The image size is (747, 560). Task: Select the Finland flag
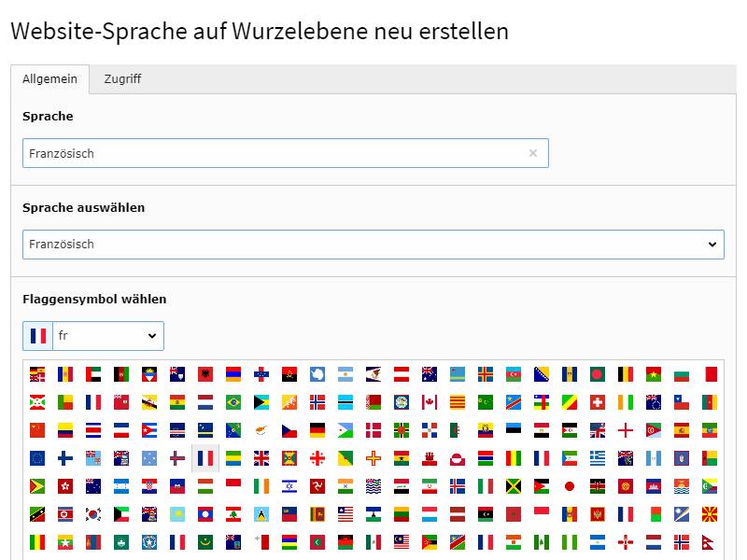(65, 458)
